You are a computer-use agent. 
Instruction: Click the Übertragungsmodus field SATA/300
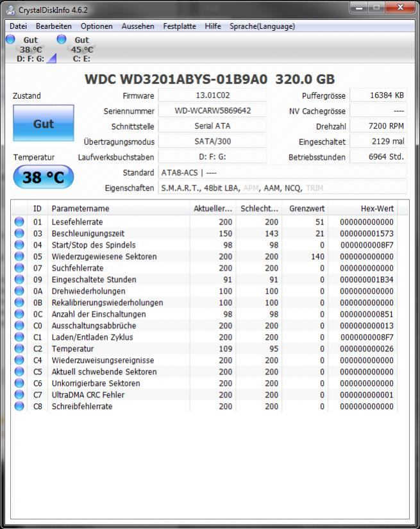(x=212, y=141)
